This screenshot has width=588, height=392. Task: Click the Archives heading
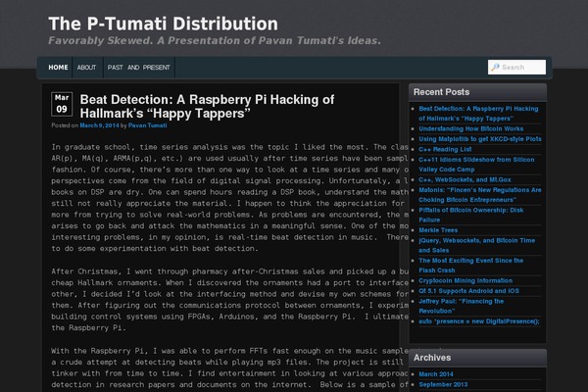(x=432, y=358)
